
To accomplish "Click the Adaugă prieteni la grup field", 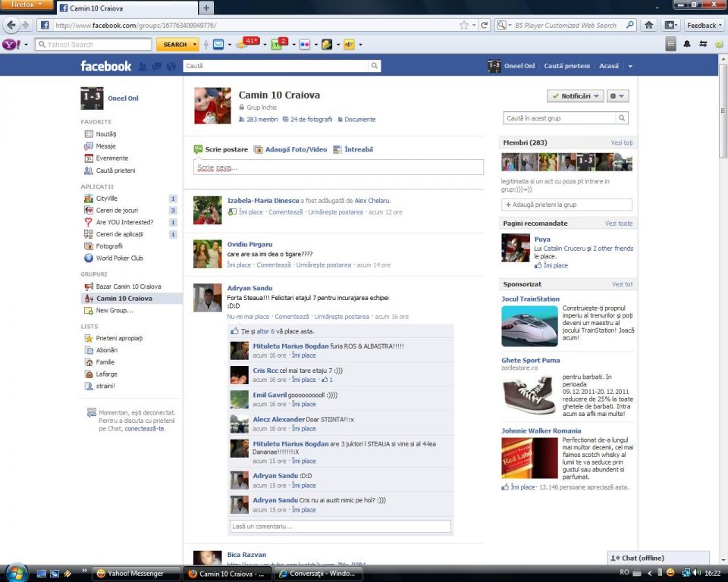I will pos(566,205).
